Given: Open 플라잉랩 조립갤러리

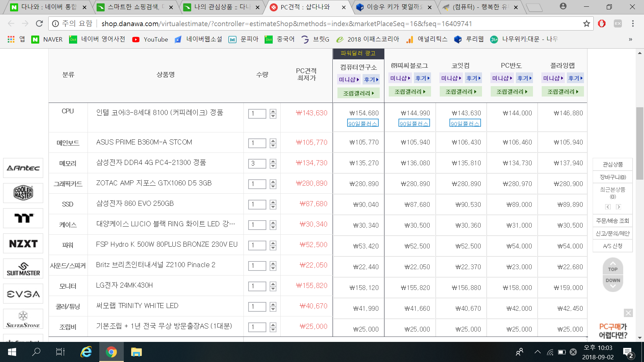Looking at the screenshot, I should (x=563, y=92).
